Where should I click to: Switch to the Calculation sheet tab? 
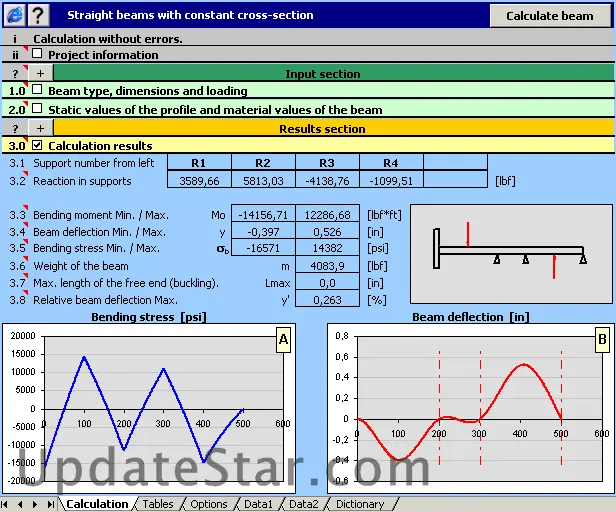(x=97, y=504)
